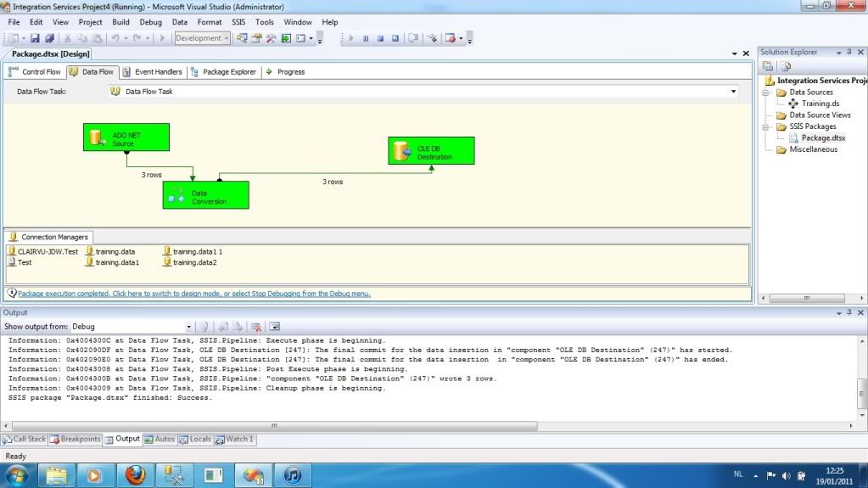Viewport: 868px width, 488px height.
Task: Click the Copy toolbar icon
Action: [82, 38]
